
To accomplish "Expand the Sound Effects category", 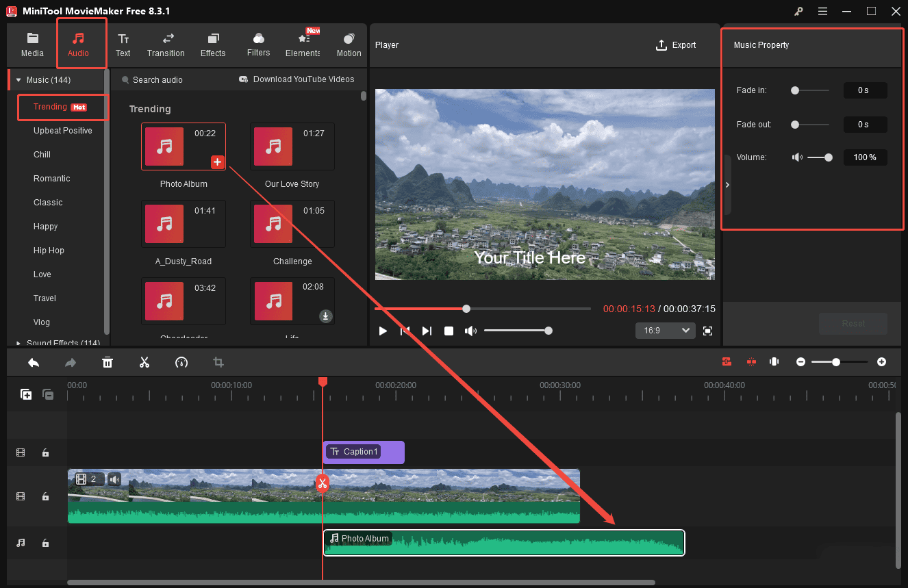I will pyautogui.click(x=18, y=342).
